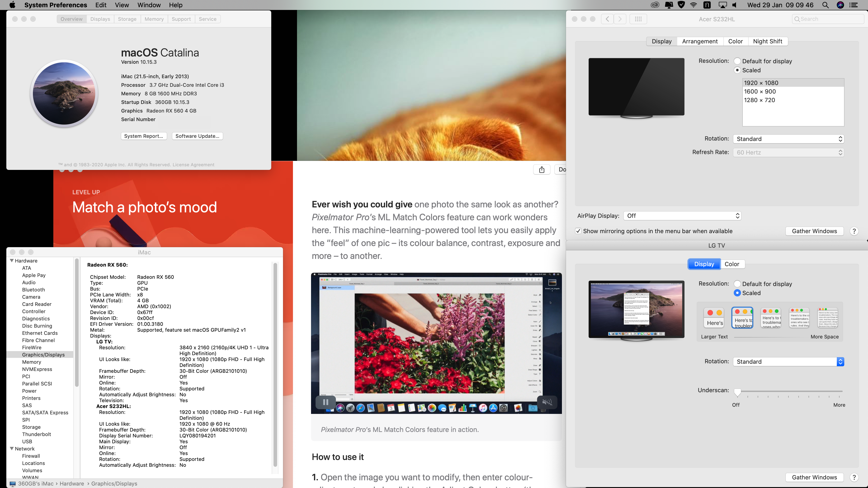Choose the More Space scaling thumbnail
The height and width of the screenshot is (488, 868).
[x=828, y=318]
